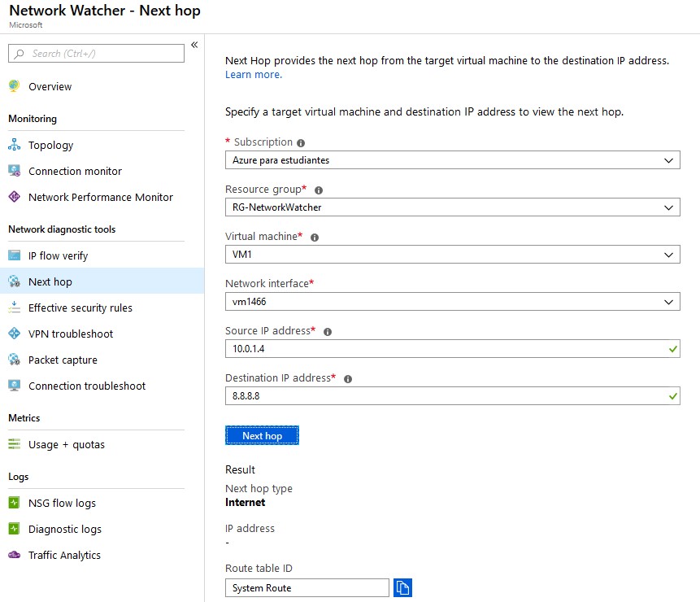Click the Resource group info icon
Viewport: 700px width, 602px height.
click(319, 190)
